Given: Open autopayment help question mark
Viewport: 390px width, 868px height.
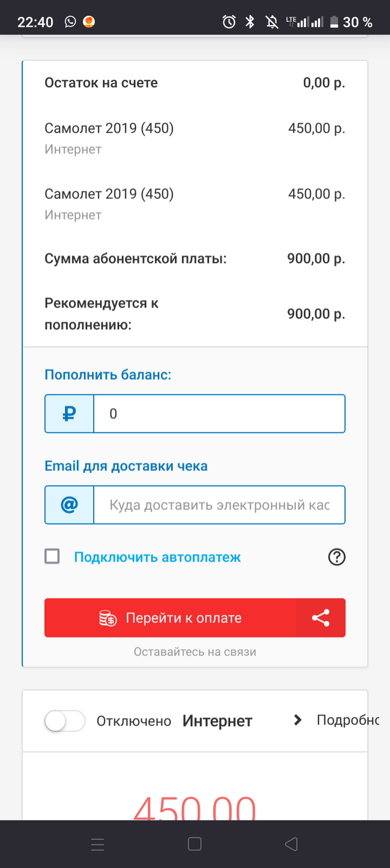Looking at the screenshot, I should 337,557.
